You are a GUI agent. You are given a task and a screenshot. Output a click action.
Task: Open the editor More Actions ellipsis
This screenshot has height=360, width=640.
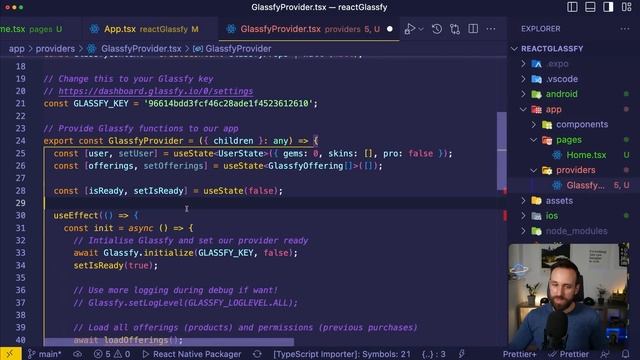(x=491, y=29)
